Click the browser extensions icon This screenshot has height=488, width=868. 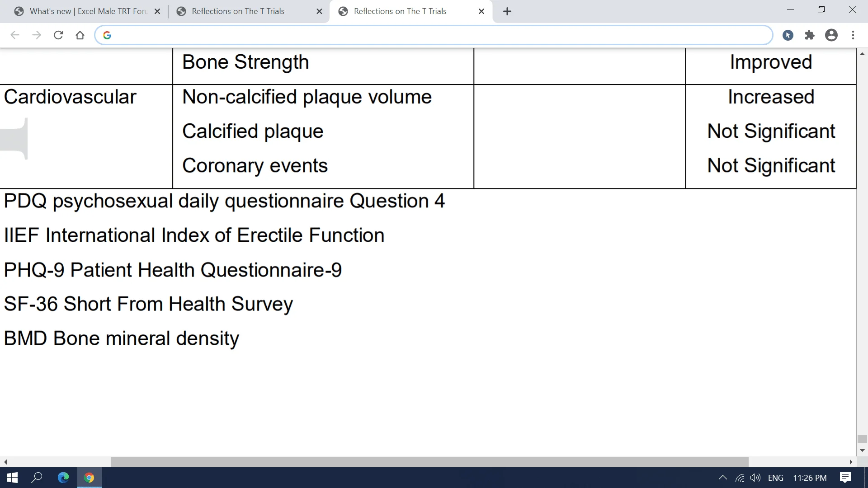point(809,35)
